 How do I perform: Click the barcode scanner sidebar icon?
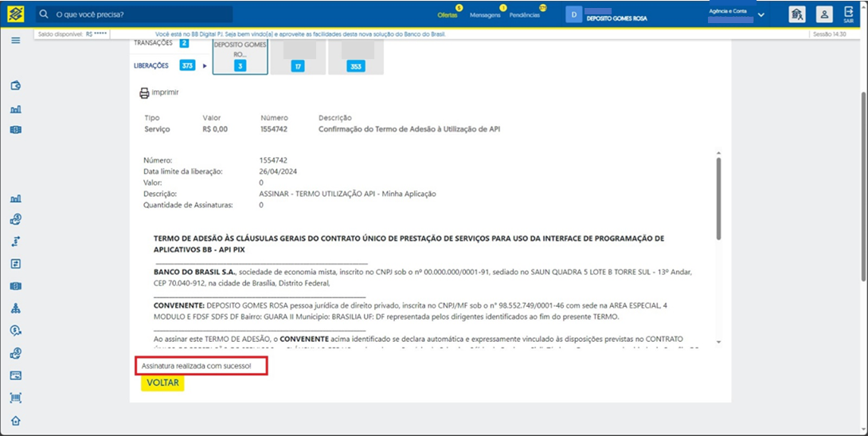[15, 398]
